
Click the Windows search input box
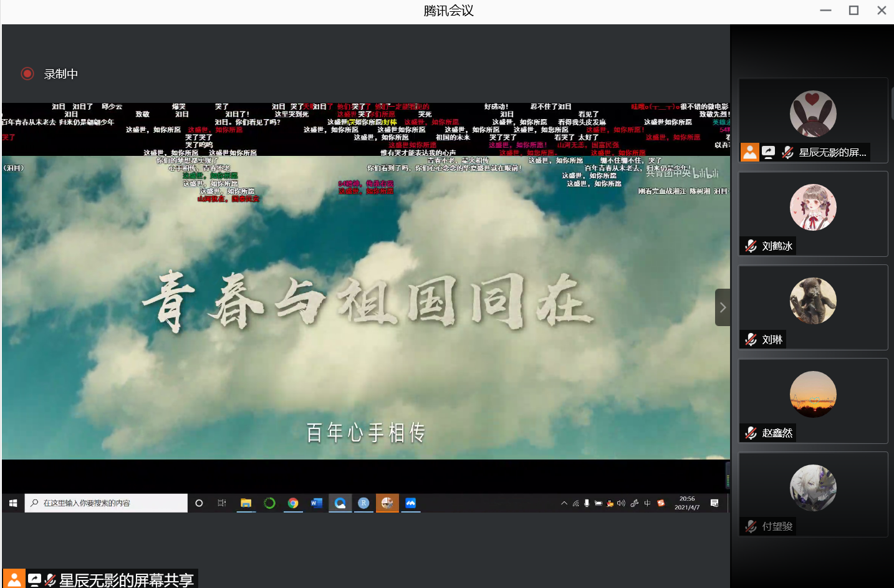tap(106, 503)
